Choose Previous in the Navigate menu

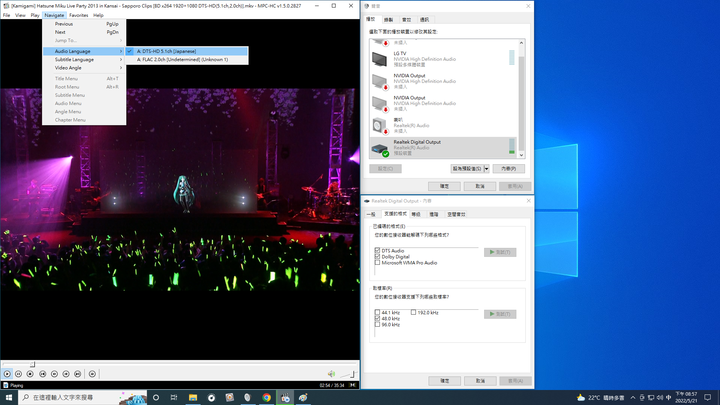tap(84, 24)
